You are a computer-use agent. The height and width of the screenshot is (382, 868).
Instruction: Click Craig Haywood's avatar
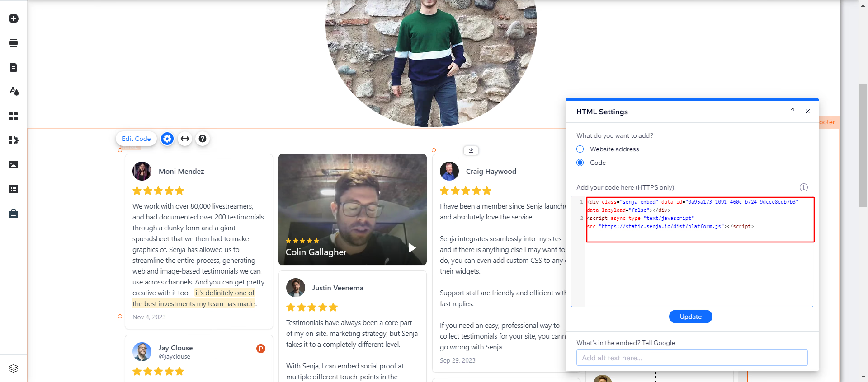tap(449, 171)
